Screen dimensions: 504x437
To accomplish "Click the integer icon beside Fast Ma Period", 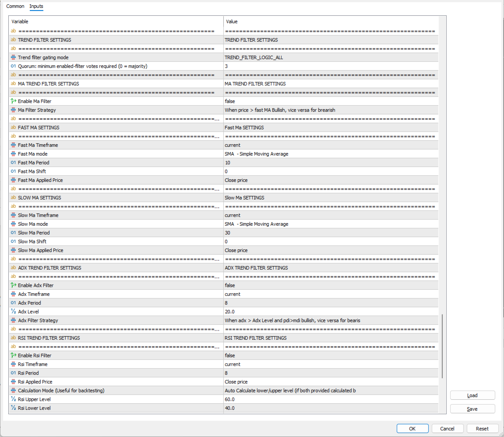I will (13, 163).
